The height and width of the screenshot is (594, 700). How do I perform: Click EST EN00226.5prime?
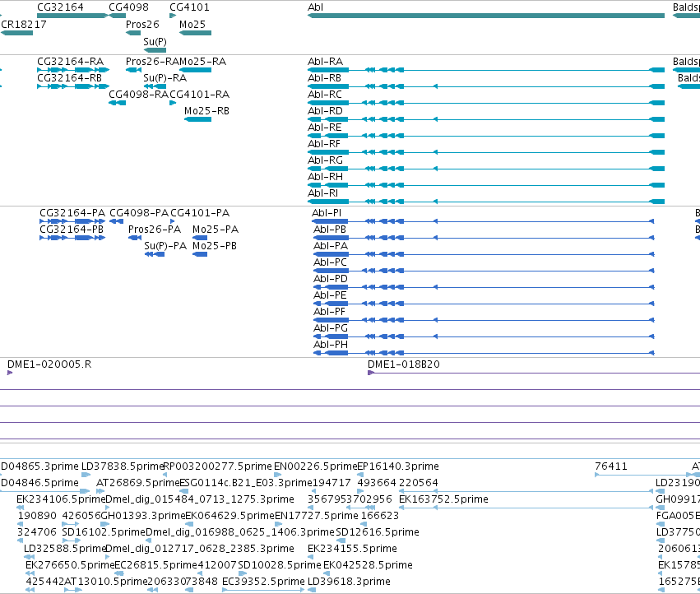pos(315,466)
